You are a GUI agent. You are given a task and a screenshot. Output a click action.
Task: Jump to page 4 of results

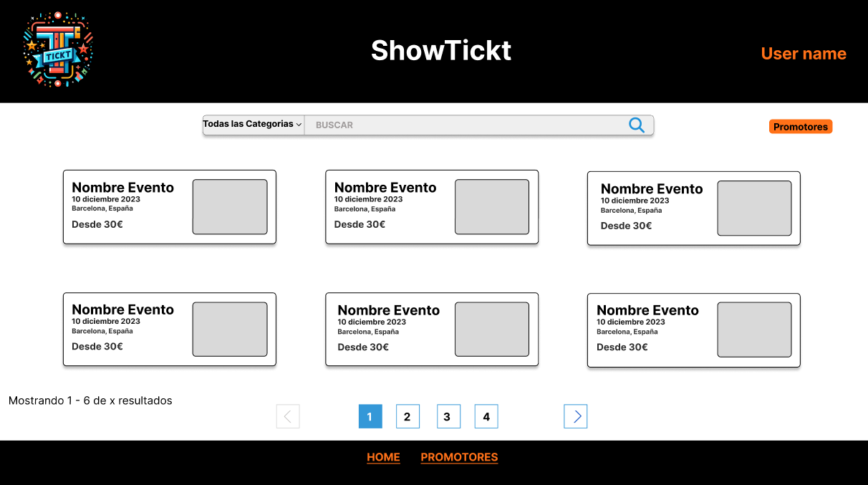(486, 416)
